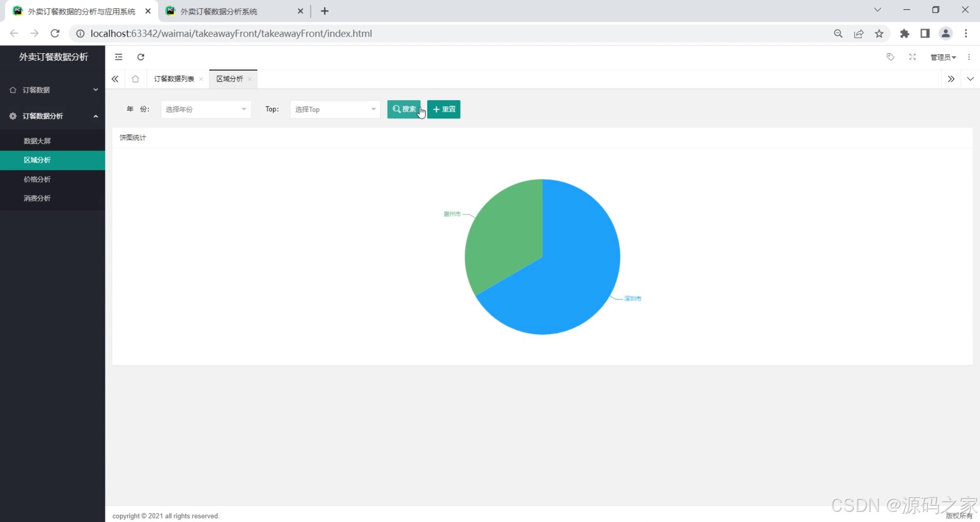Screen dimensions: 980x522
Task: Expand the 管理员 user menu
Action: point(943,57)
